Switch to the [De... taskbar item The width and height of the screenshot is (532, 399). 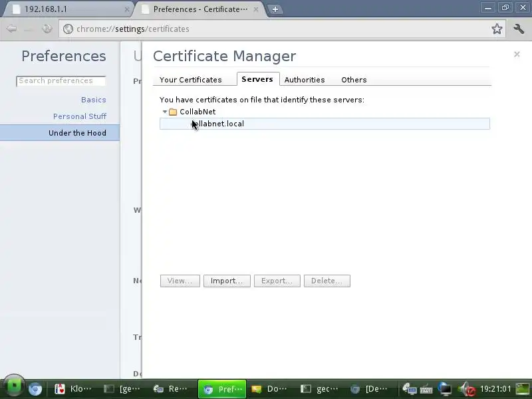pos(369,389)
